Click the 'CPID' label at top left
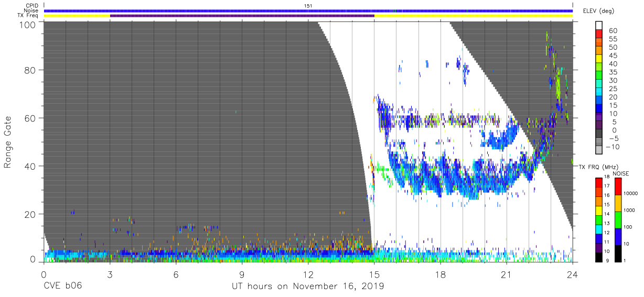The image size is (644, 297). tap(31, 5)
